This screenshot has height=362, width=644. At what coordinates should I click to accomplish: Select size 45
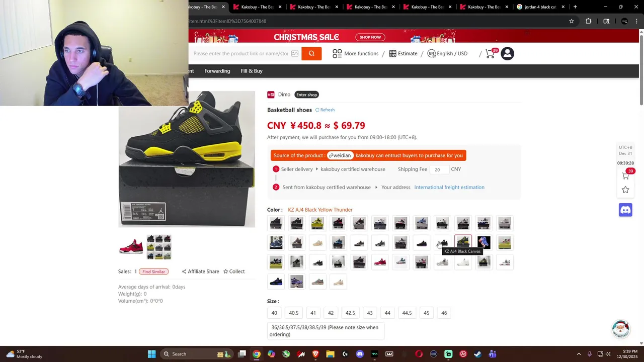[426, 313]
